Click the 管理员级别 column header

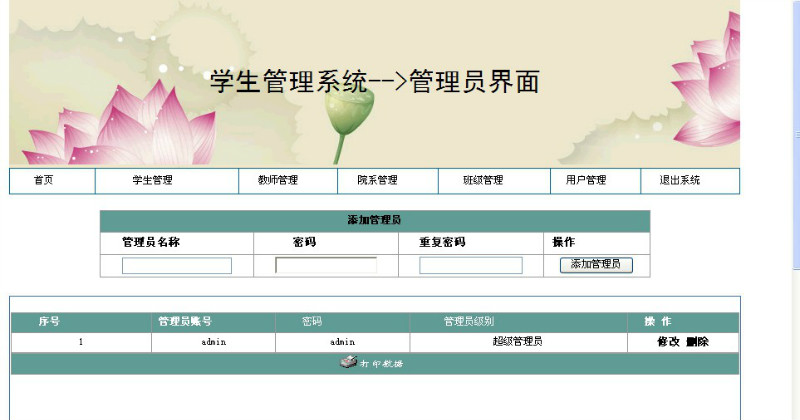click(468, 322)
